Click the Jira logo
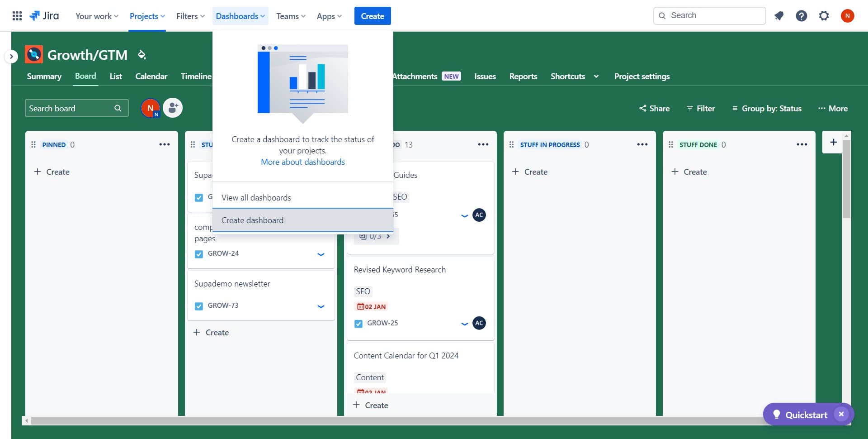The height and width of the screenshot is (439, 868). pyautogui.click(x=44, y=15)
